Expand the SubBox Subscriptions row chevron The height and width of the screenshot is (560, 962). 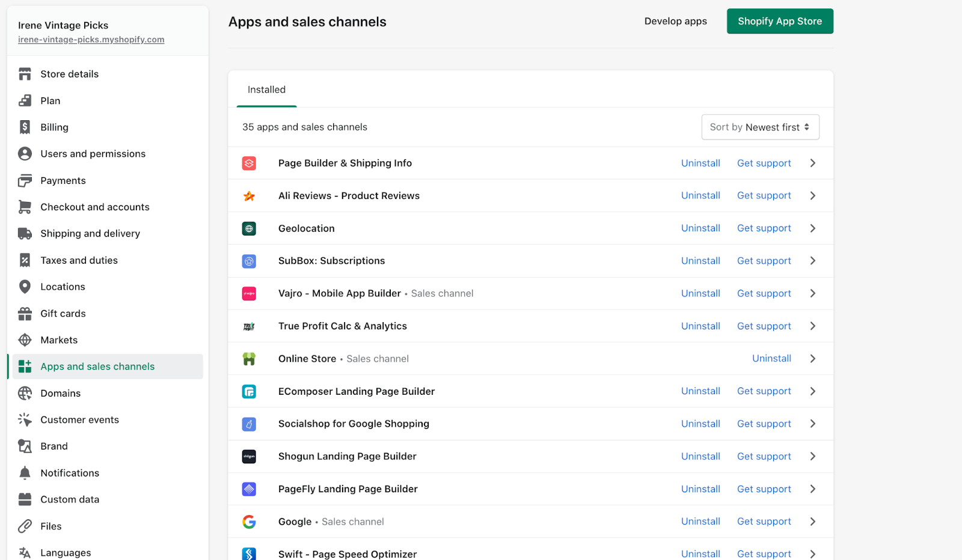pyautogui.click(x=812, y=261)
